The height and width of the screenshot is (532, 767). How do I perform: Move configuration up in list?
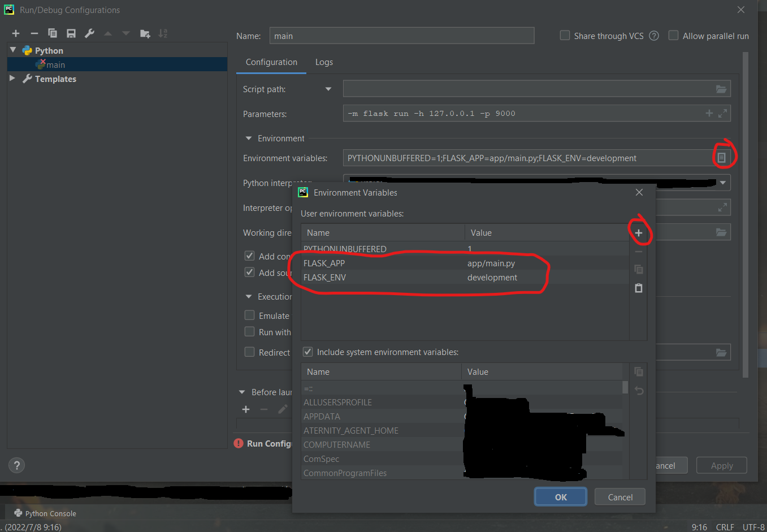pos(108,33)
